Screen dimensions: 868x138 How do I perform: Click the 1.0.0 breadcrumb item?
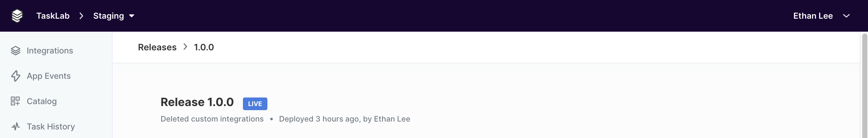coord(204,47)
